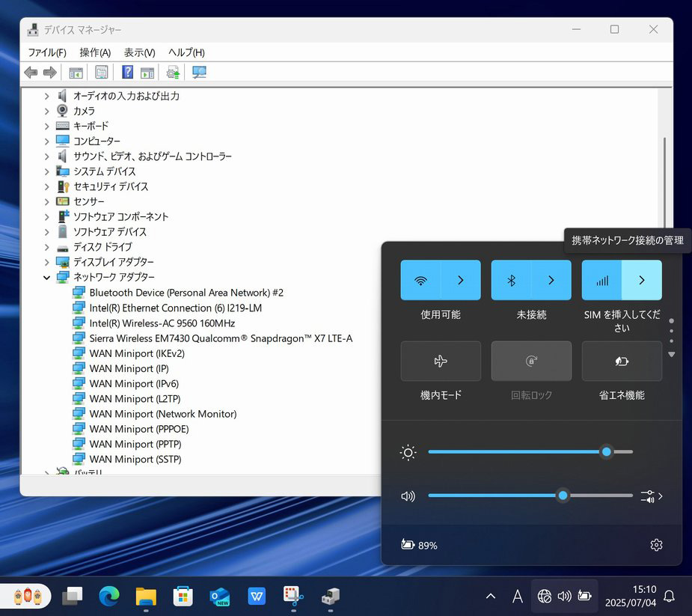
Task: Expand the ディスク ドライブ category
Action: pos(46,247)
